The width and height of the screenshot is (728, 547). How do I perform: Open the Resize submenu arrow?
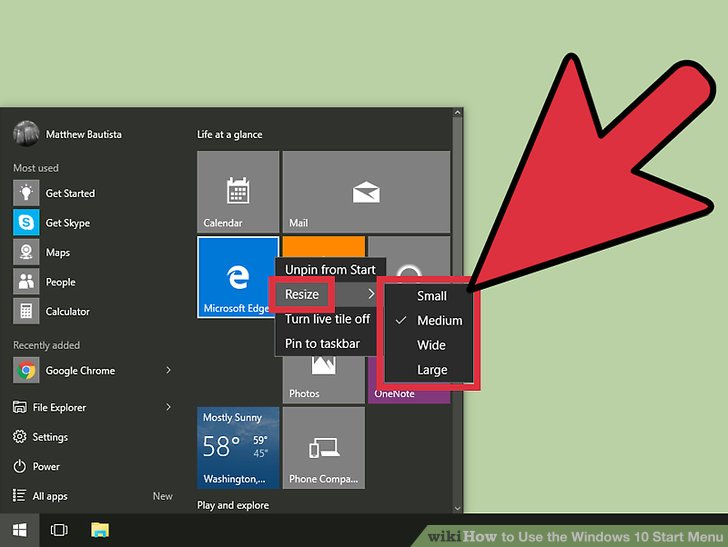[371, 294]
